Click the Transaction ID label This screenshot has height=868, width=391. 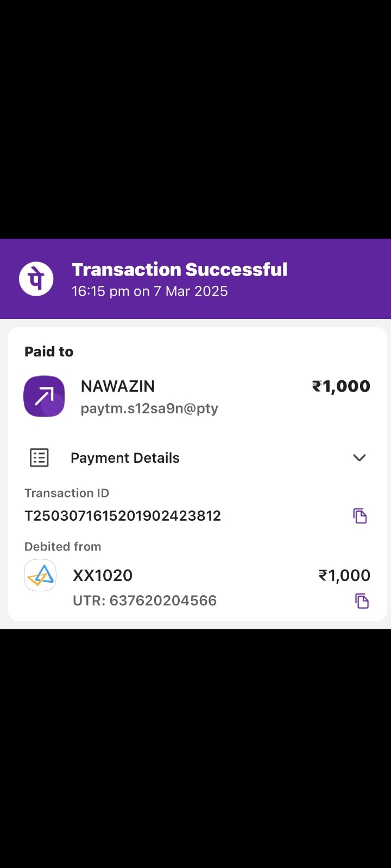(67, 493)
